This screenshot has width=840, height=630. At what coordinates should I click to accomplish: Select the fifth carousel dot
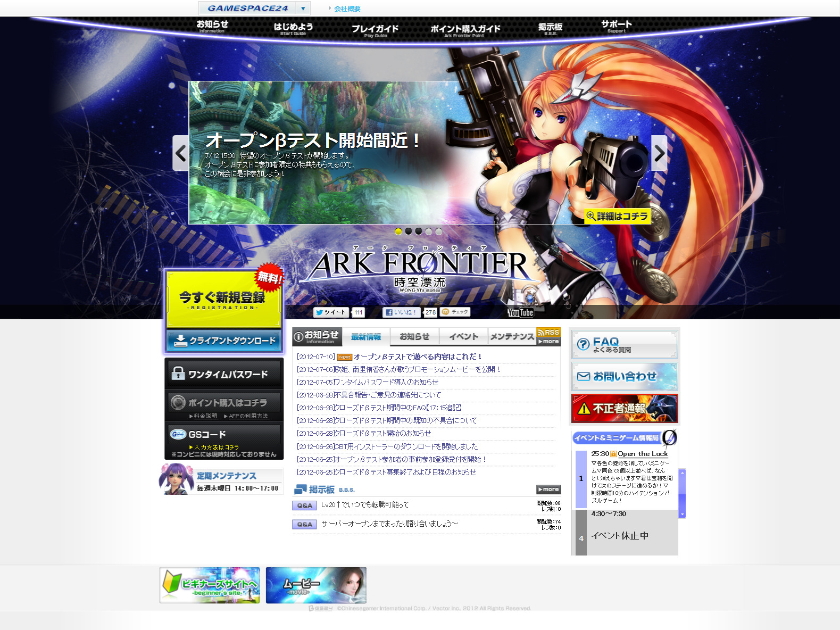pyautogui.click(x=439, y=231)
